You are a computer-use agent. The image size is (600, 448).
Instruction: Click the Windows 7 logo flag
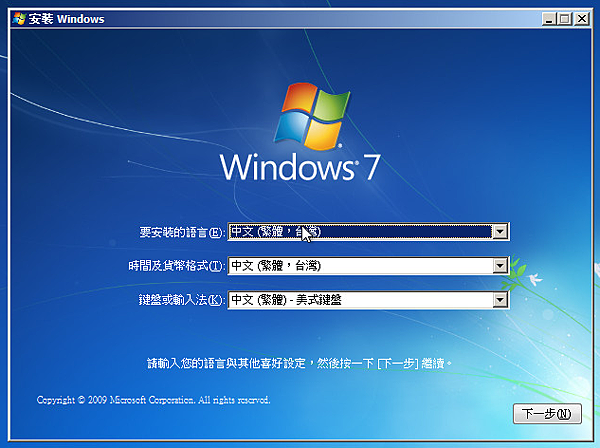click(311, 116)
